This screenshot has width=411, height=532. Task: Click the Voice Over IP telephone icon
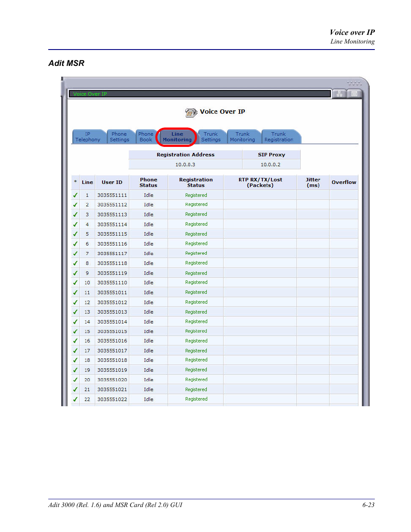click(x=191, y=112)
